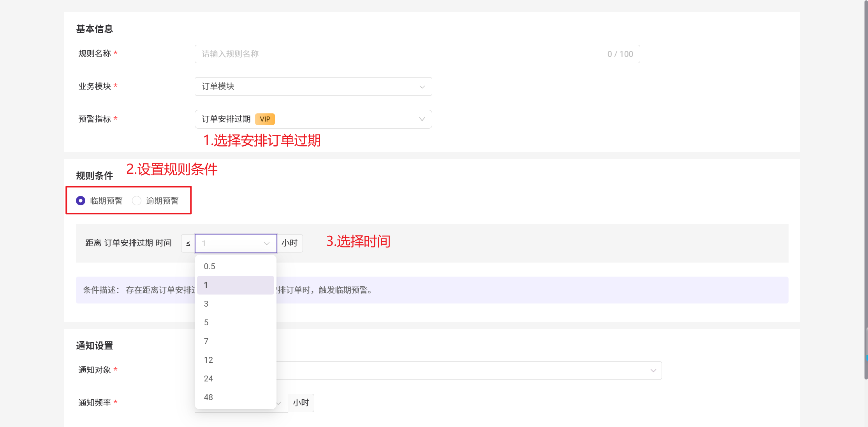Select the 临期预警 radio button
868x427 pixels.
tap(81, 201)
